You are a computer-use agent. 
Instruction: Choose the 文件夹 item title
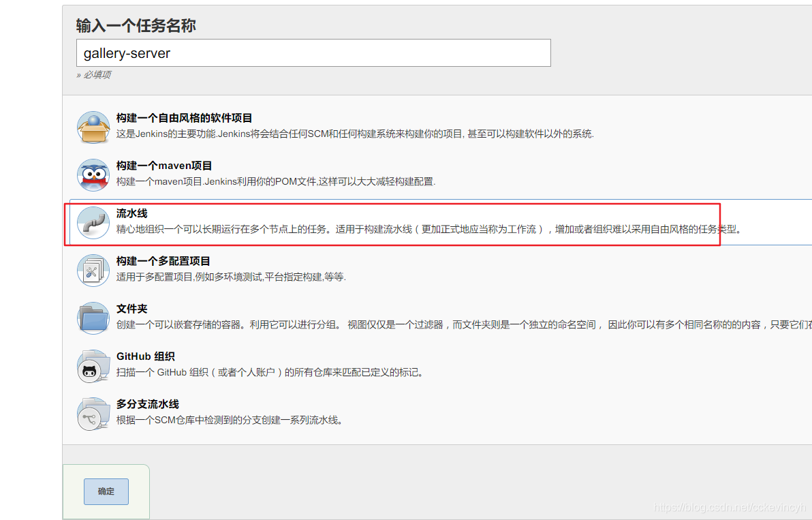tap(132, 309)
